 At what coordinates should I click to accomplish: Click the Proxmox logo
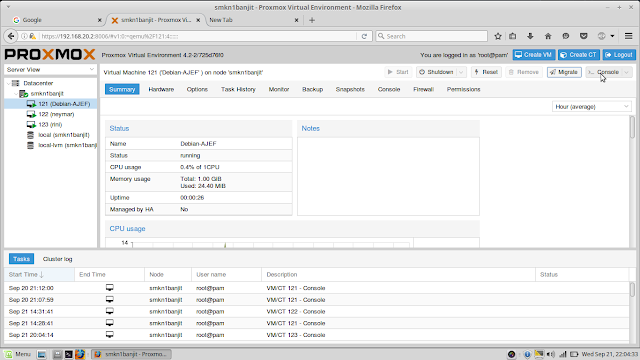pyautogui.click(x=50, y=54)
